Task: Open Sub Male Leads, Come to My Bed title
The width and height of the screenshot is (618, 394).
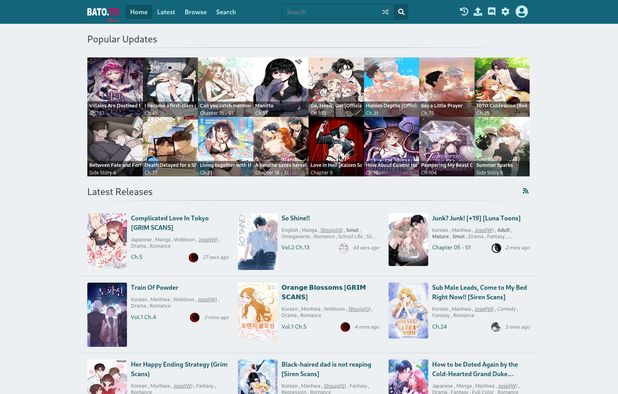Action: [479, 292]
